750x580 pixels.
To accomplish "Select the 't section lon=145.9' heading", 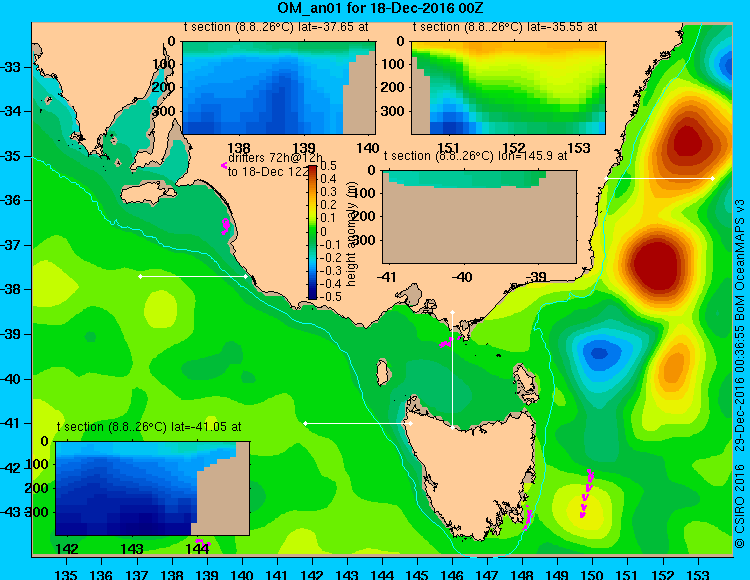I will click(475, 156).
